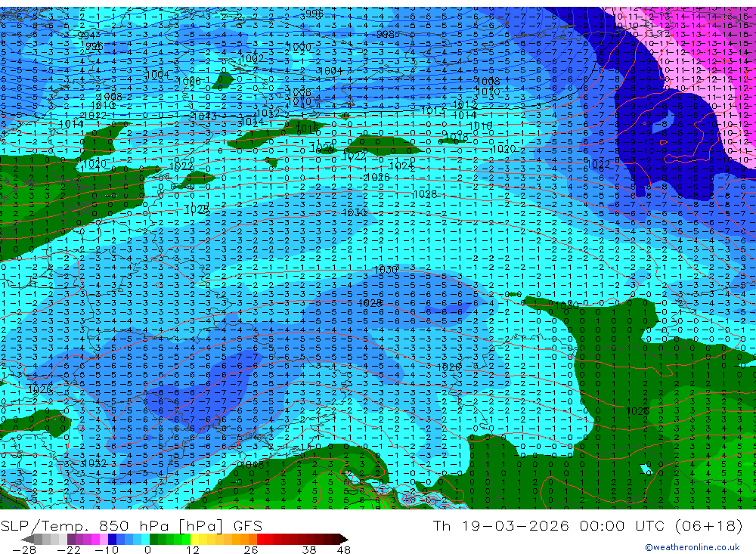Click the -22 label on the color scale

click(69, 550)
